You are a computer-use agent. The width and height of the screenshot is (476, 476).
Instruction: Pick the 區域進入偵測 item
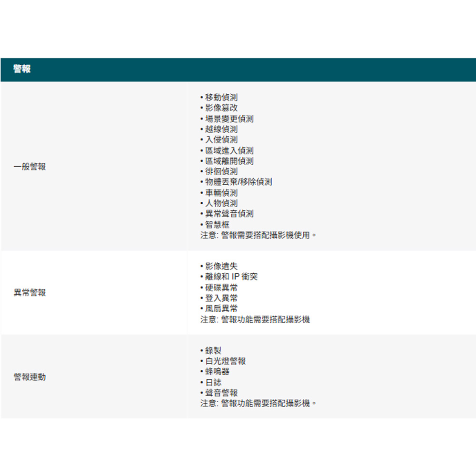click(229, 150)
